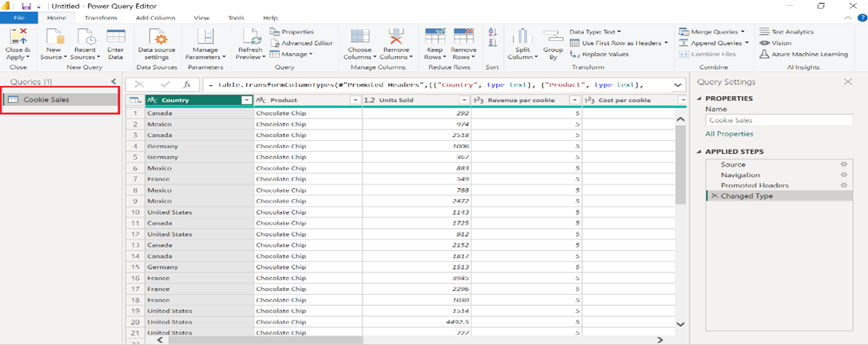
Task: Switch to the Transform tab
Action: click(x=101, y=18)
